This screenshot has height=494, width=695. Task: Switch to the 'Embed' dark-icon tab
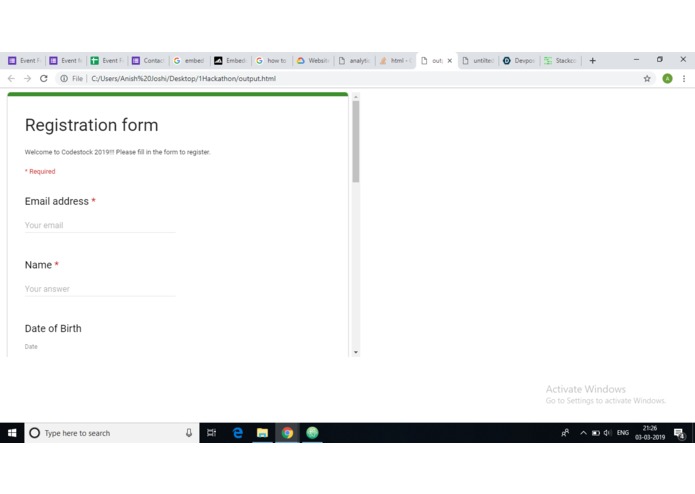point(230,60)
